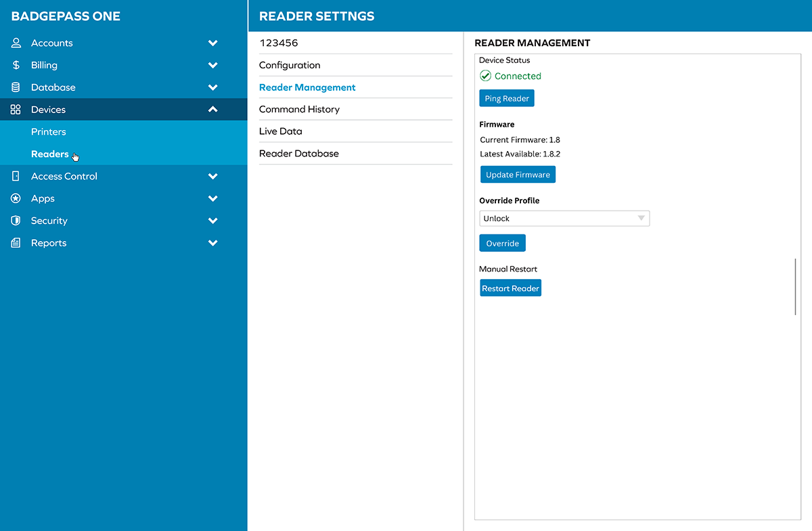Collapse the Devices section chevron

[x=212, y=110]
